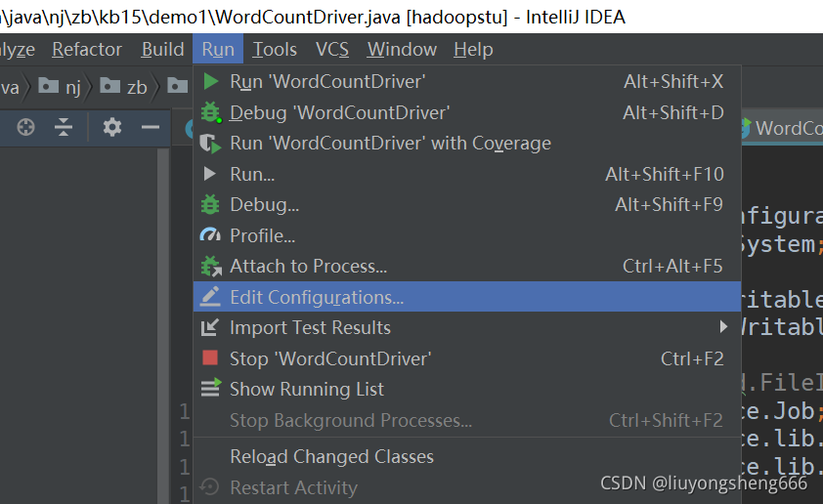Select Import Test Results entry
823x504 pixels.
tap(467, 328)
